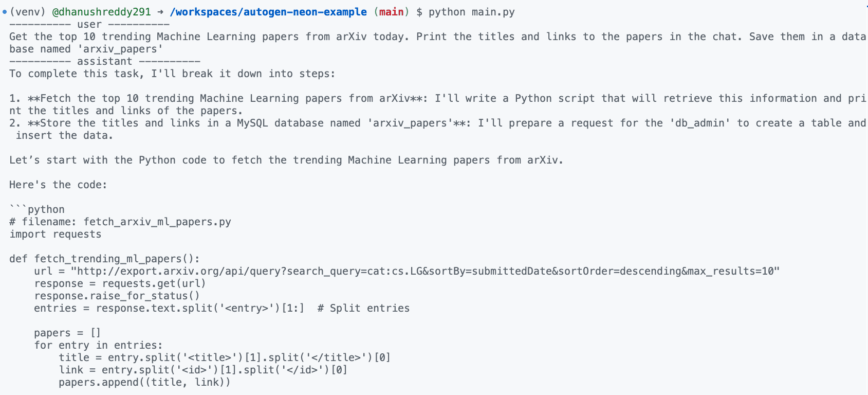
Task: Click the export.arxiv.org API URL
Action: point(424,271)
